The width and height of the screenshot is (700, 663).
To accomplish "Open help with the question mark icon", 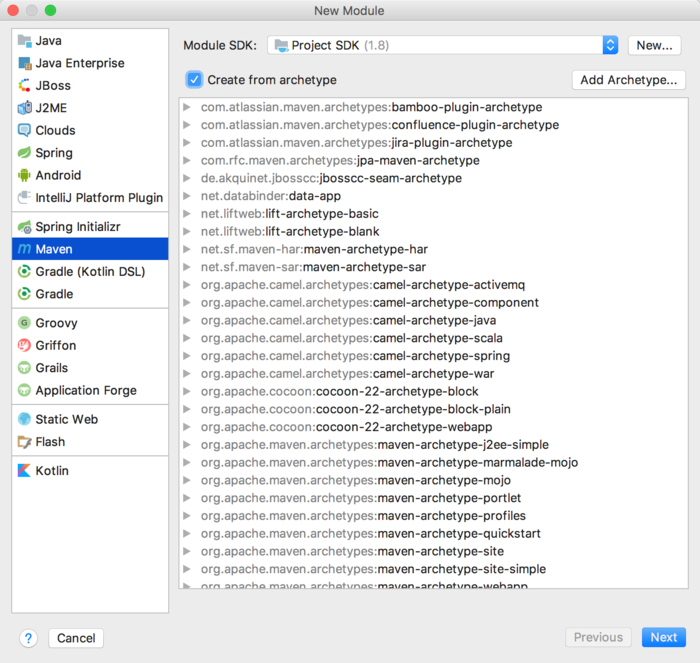I will [28, 638].
